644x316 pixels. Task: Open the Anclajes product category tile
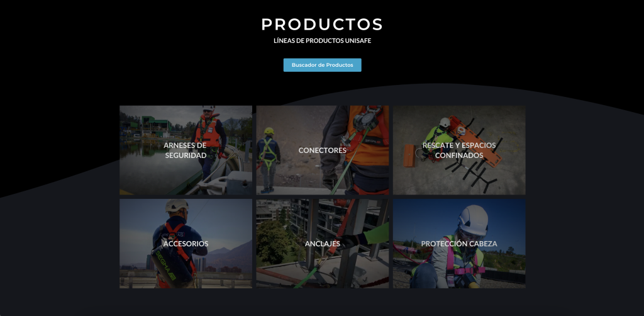click(x=323, y=243)
